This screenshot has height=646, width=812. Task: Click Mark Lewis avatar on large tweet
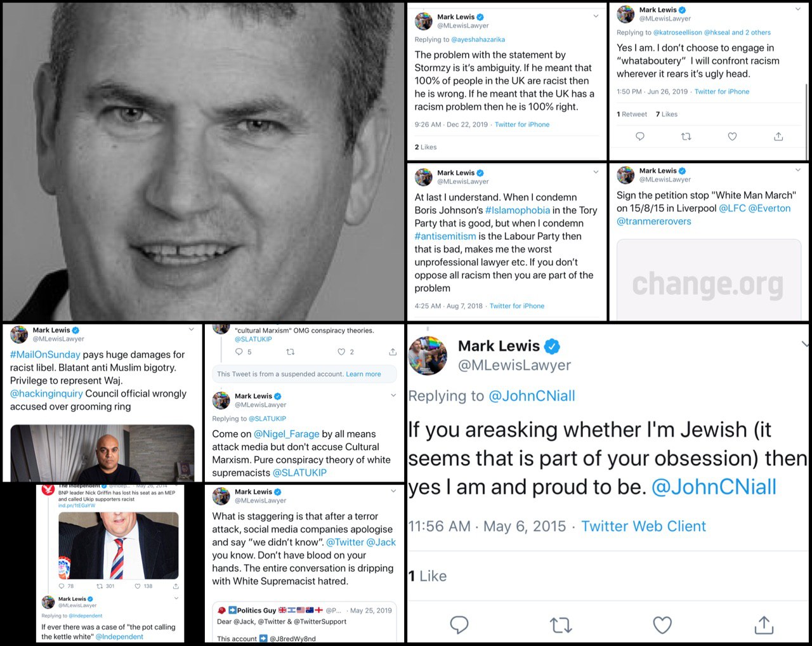[428, 355]
